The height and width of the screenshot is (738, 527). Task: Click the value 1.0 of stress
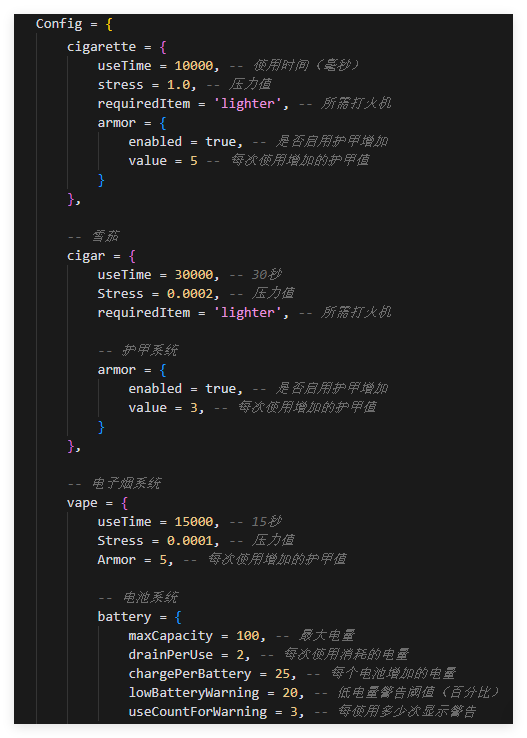tap(178, 85)
